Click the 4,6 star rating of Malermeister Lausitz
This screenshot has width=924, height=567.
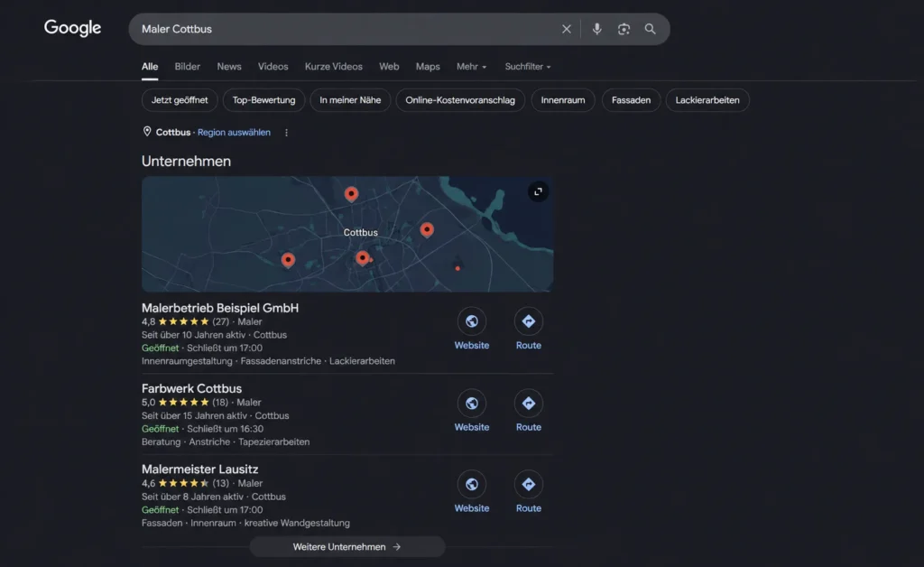click(x=185, y=483)
